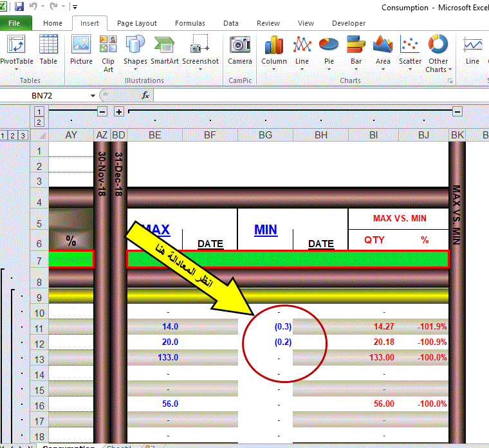Select row 11 header

(x=39, y=328)
